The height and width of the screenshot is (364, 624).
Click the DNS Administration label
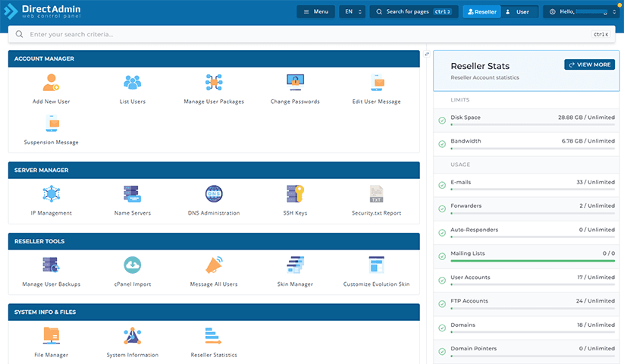214,213
